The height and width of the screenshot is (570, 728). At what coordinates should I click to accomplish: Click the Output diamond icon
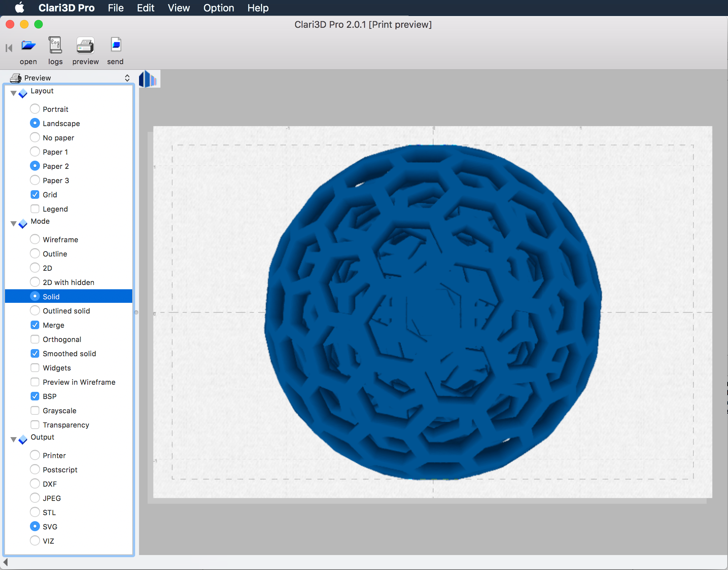[23, 440]
